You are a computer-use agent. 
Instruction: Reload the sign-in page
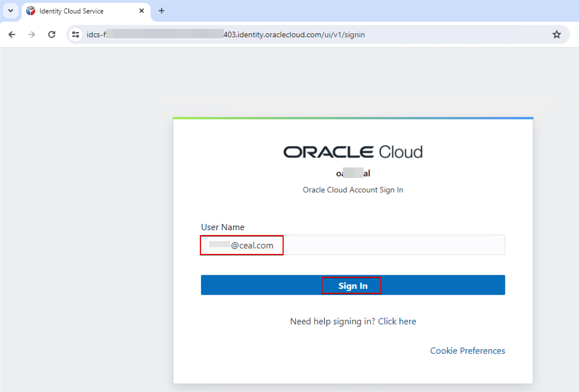tap(52, 34)
